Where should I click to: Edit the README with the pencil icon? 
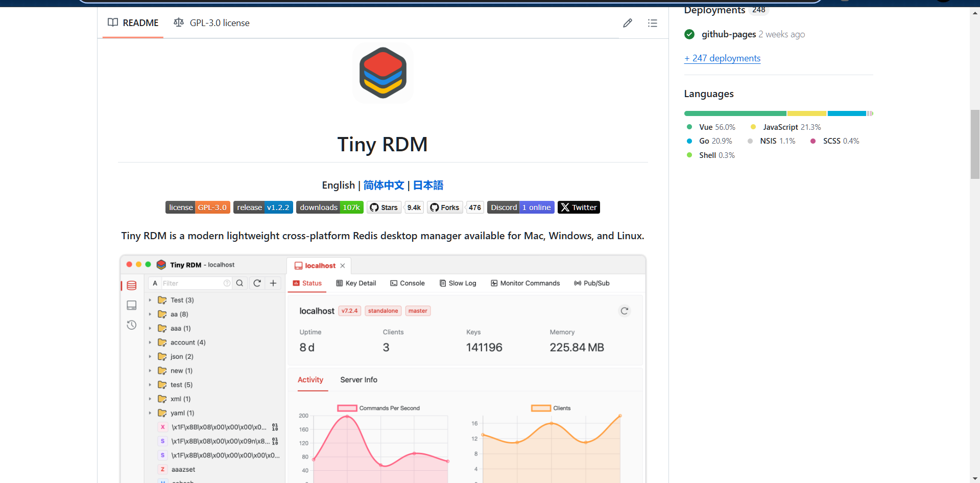(628, 23)
